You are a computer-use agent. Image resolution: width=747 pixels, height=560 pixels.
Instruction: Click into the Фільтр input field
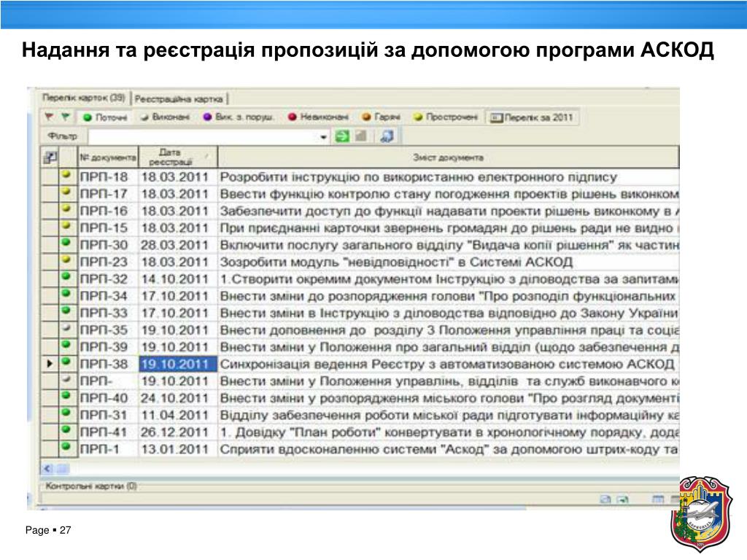[204, 136]
